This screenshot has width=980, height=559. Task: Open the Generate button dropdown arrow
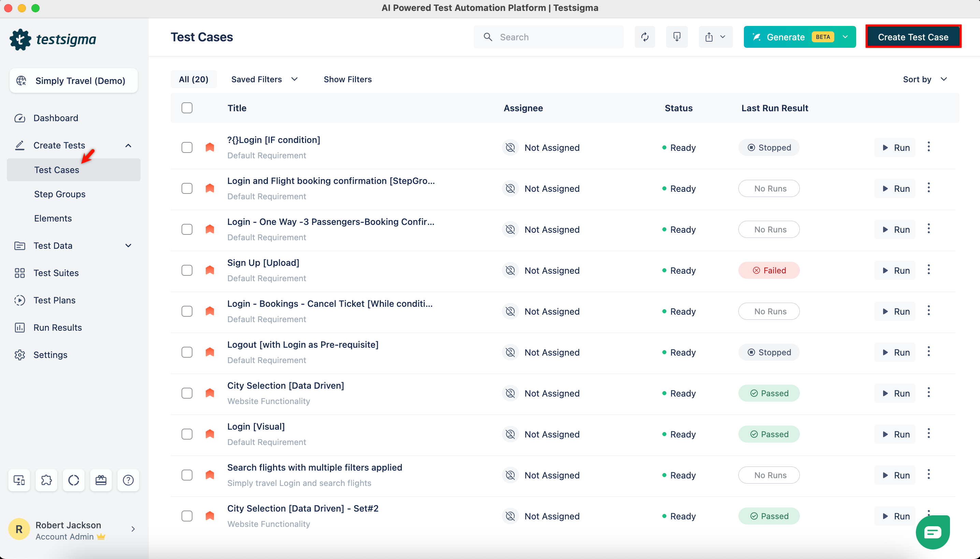click(845, 37)
